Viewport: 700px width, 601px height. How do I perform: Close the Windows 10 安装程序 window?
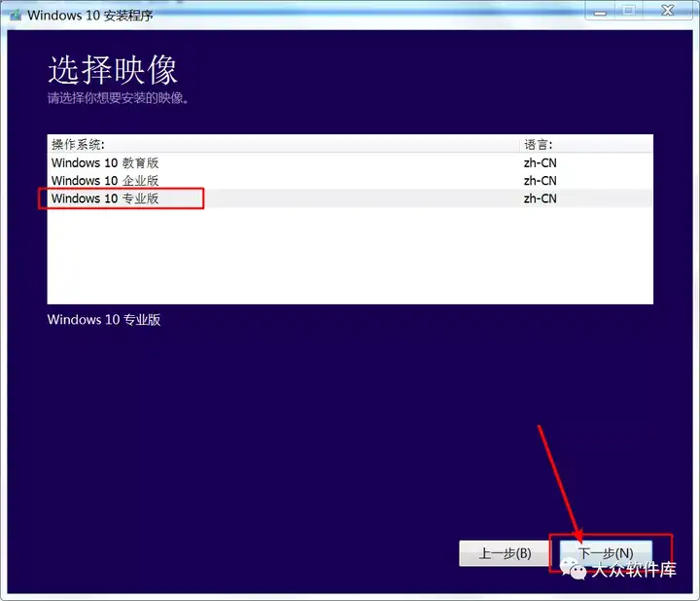click(668, 11)
